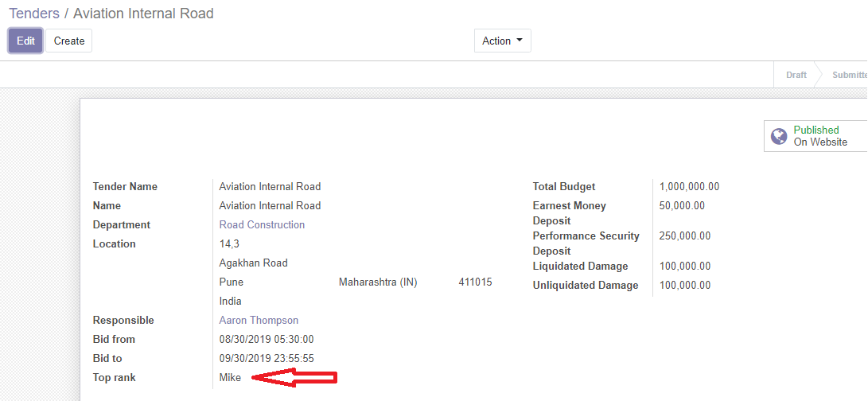Open the Road Construction department link
This screenshot has height=401, width=868.
click(x=262, y=224)
